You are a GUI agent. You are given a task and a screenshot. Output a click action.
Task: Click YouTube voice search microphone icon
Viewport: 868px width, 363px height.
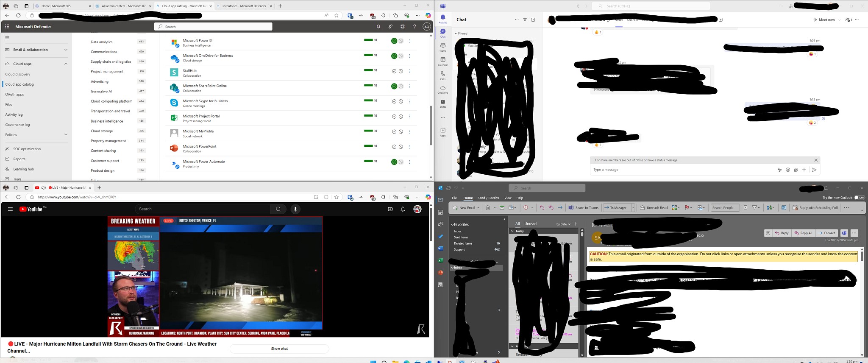tap(295, 209)
